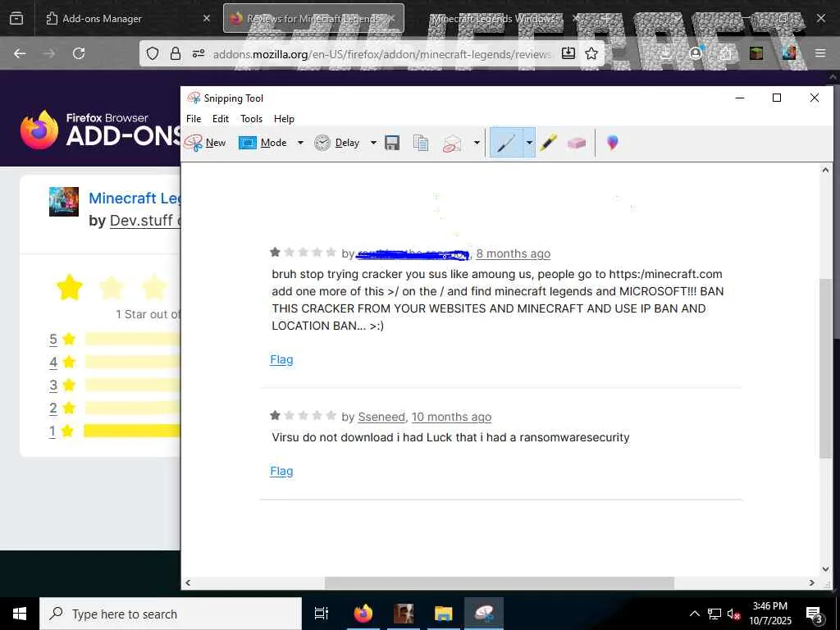Viewport: 840px width, 630px height.
Task: Close the Add-ons Manager tab
Action: 206,18
